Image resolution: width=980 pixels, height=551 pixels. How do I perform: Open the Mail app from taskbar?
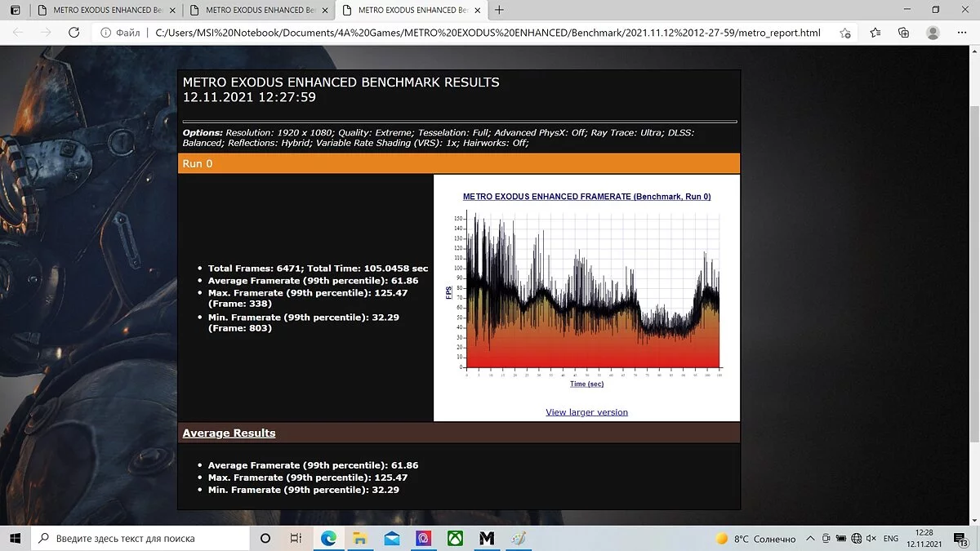tap(391, 539)
